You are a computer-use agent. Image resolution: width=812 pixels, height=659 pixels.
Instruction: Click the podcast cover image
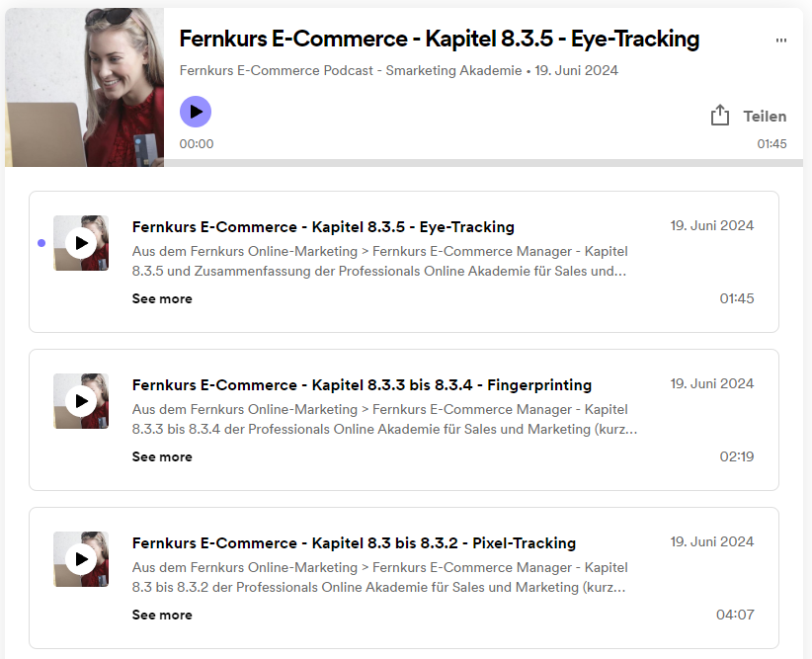pos(84,84)
